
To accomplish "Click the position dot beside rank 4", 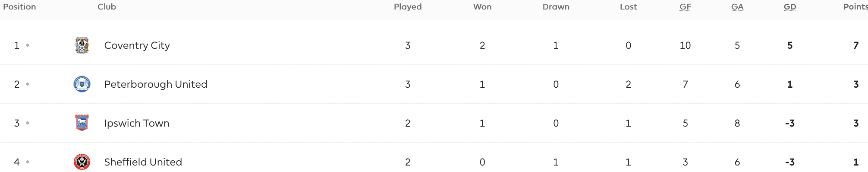I will pos(28,162).
